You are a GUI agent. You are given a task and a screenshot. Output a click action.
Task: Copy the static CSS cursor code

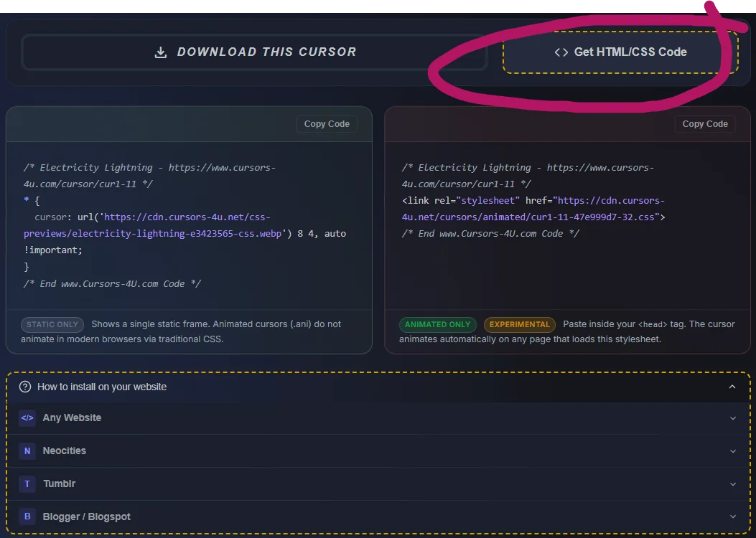coord(327,124)
